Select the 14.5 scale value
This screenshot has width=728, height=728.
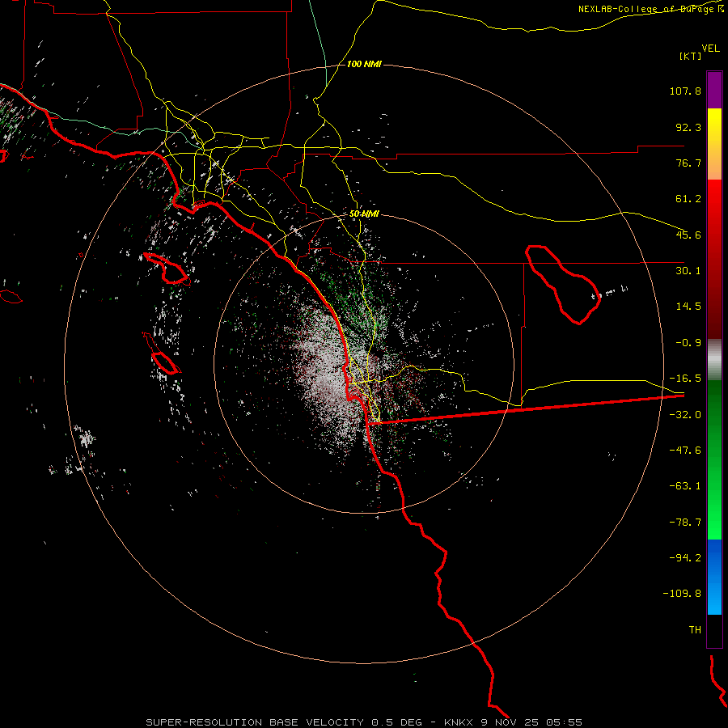[x=688, y=307]
